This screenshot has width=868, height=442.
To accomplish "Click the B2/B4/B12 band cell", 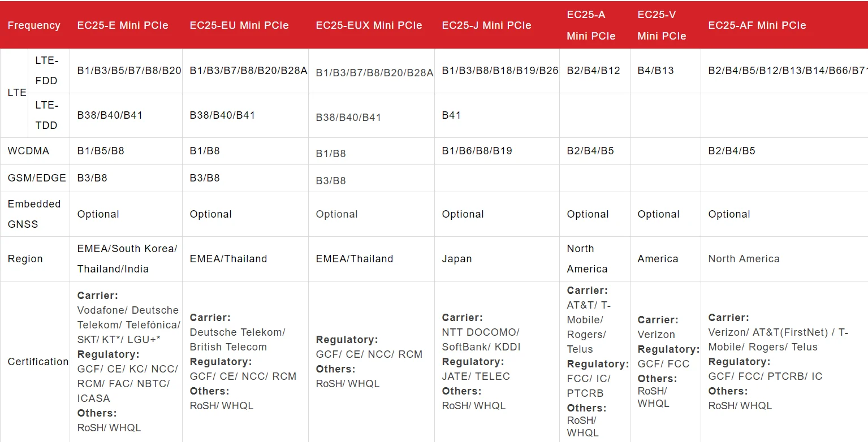I will 594,71.
